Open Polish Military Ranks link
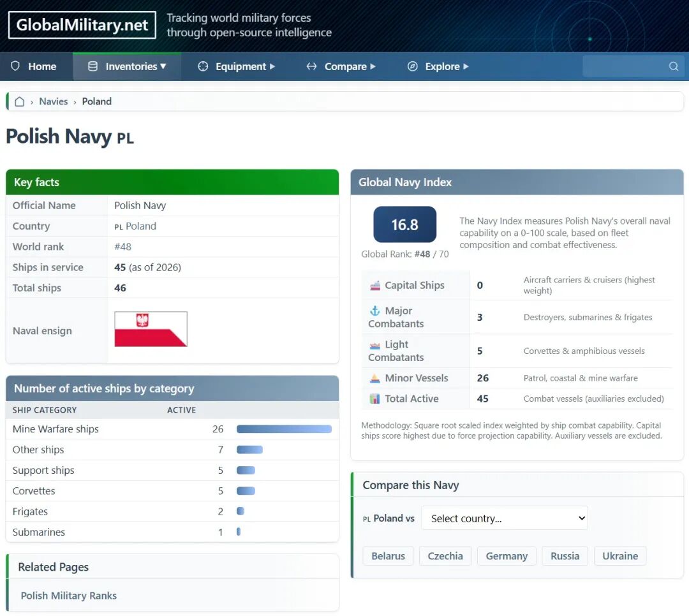This screenshot has width=689, height=616. pos(69,596)
